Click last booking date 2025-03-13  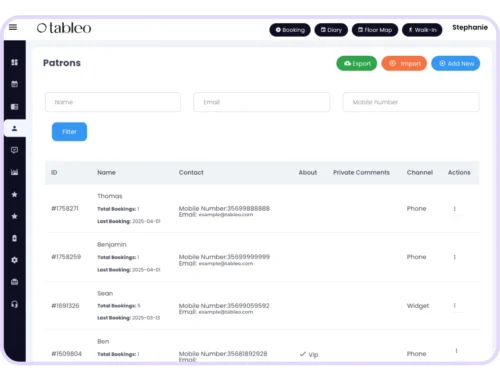point(146,318)
